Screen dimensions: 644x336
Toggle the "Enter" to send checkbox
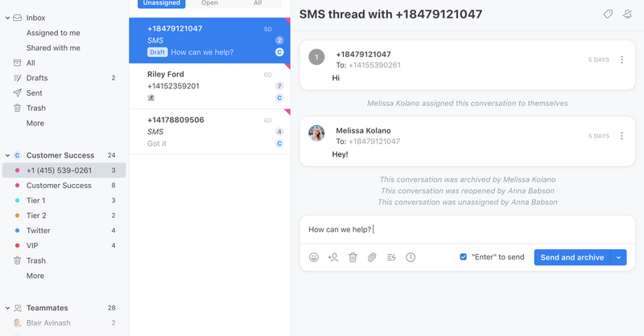(464, 256)
